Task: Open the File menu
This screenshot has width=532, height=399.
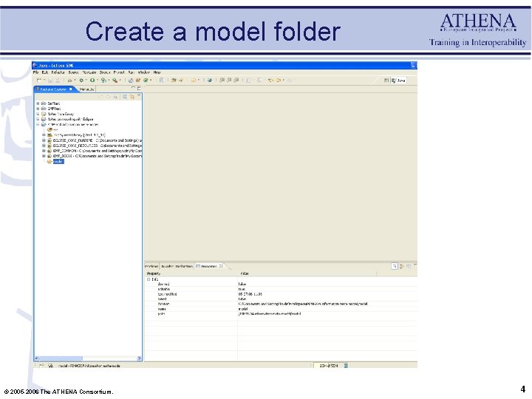Action: click(x=35, y=72)
